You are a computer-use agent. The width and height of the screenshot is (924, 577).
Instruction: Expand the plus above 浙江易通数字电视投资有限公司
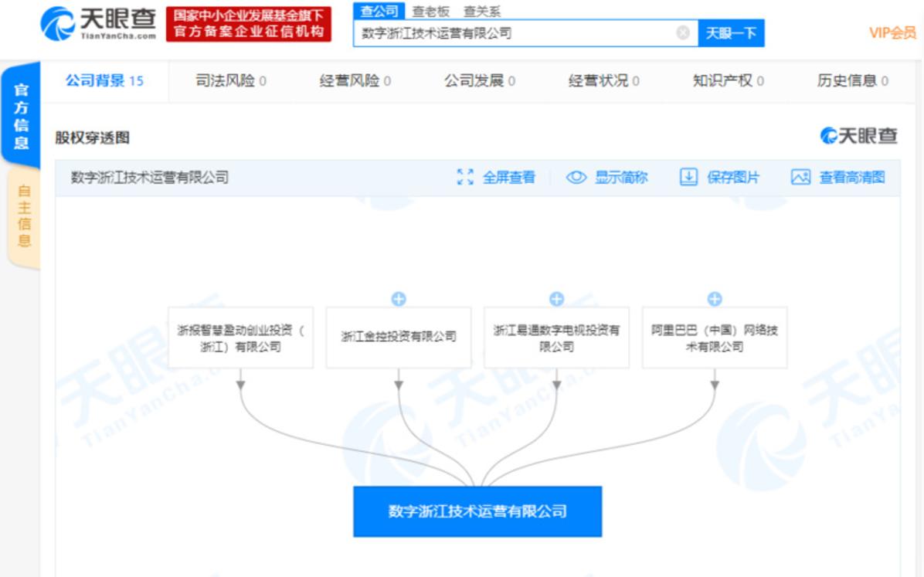556,299
